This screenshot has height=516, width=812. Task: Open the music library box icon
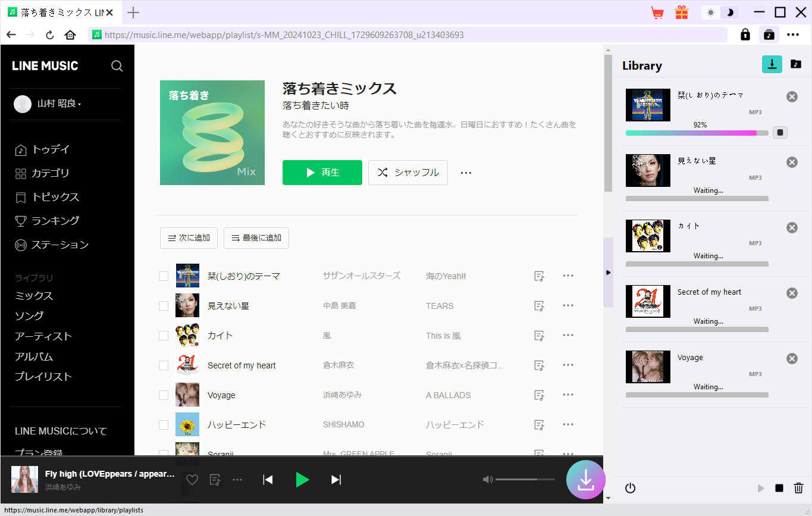[769, 35]
